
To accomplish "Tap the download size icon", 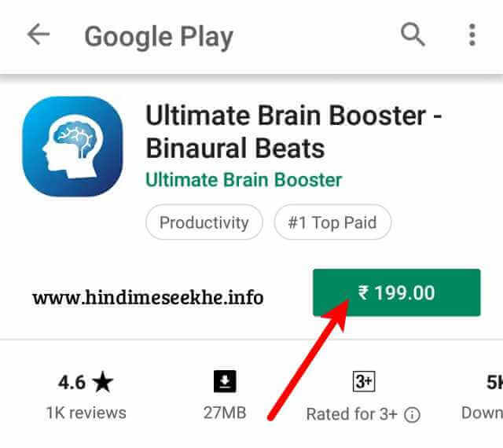I will [225, 381].
